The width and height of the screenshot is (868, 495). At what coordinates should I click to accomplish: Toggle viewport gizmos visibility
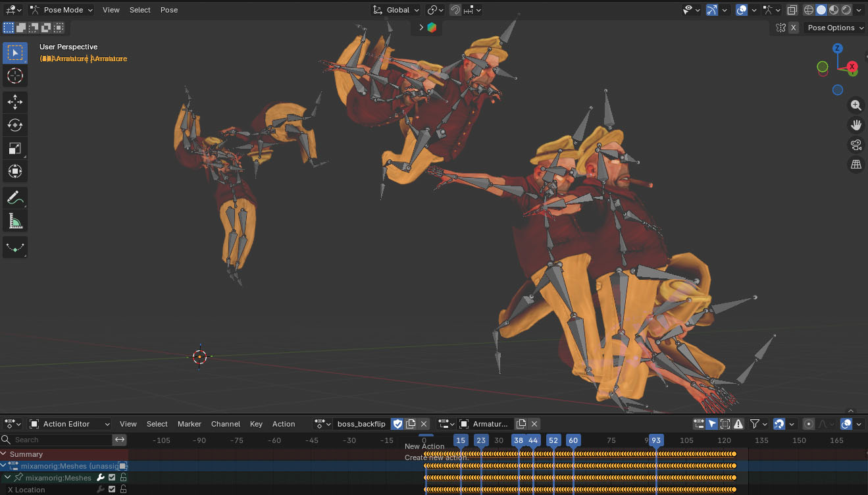click(712, 10)
